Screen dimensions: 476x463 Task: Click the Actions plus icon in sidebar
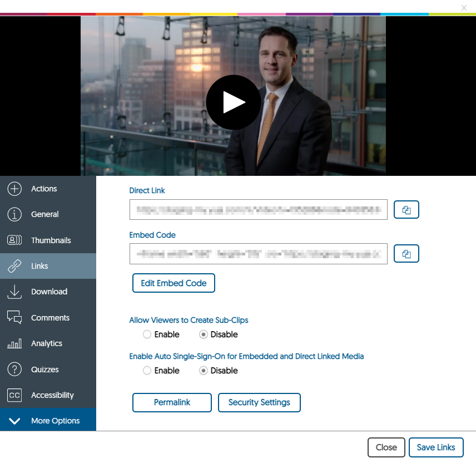14,189
